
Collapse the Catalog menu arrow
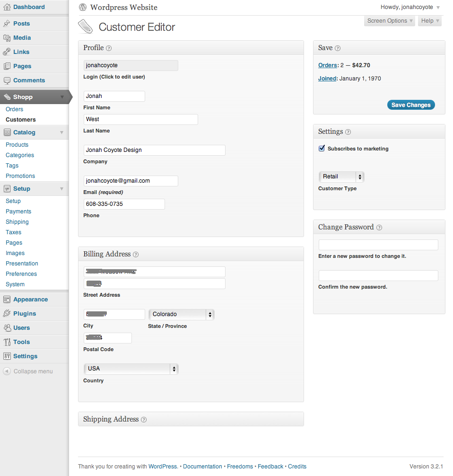pyautogui.click(x=61, y=132)
